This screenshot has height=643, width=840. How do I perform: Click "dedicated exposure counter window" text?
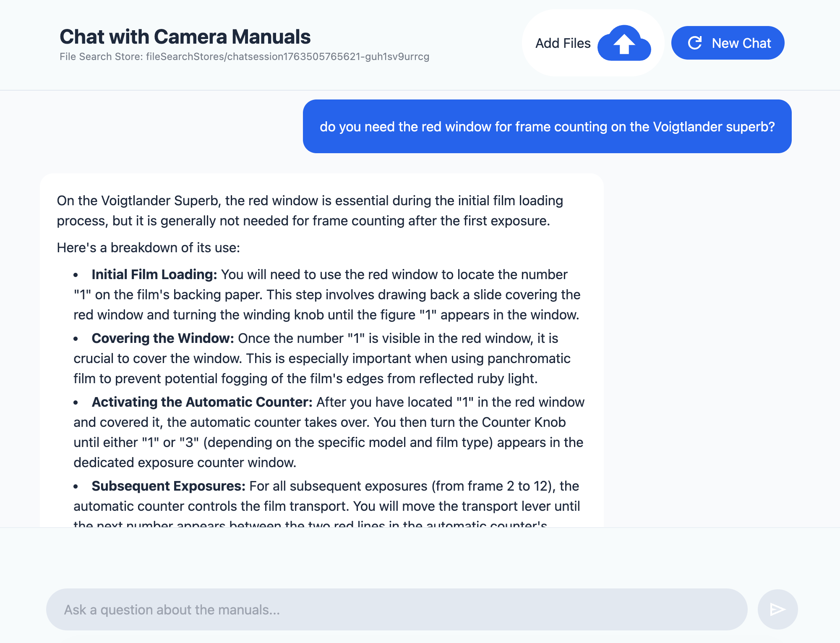[185, 463]
